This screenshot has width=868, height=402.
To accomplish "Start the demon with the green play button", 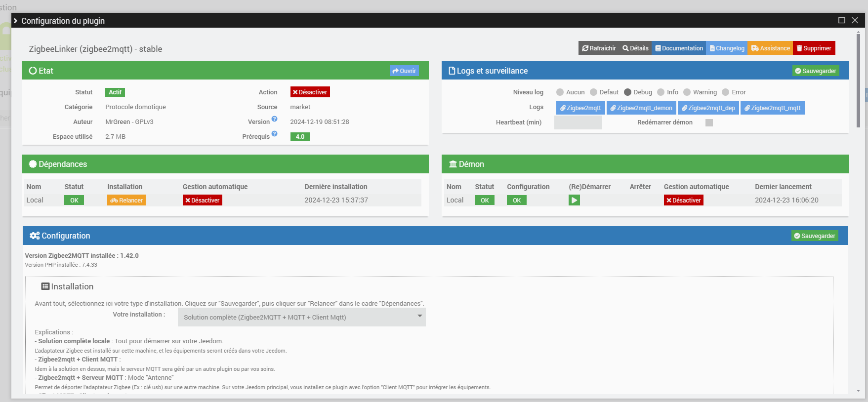I will coord(574,200).
